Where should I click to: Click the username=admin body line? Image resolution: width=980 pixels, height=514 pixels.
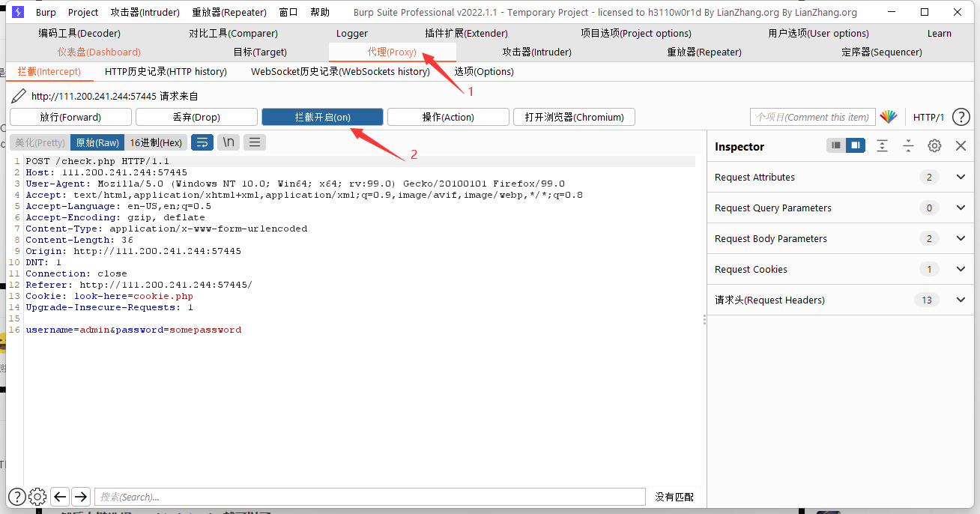pyautogui.click(x=133, y=330)
